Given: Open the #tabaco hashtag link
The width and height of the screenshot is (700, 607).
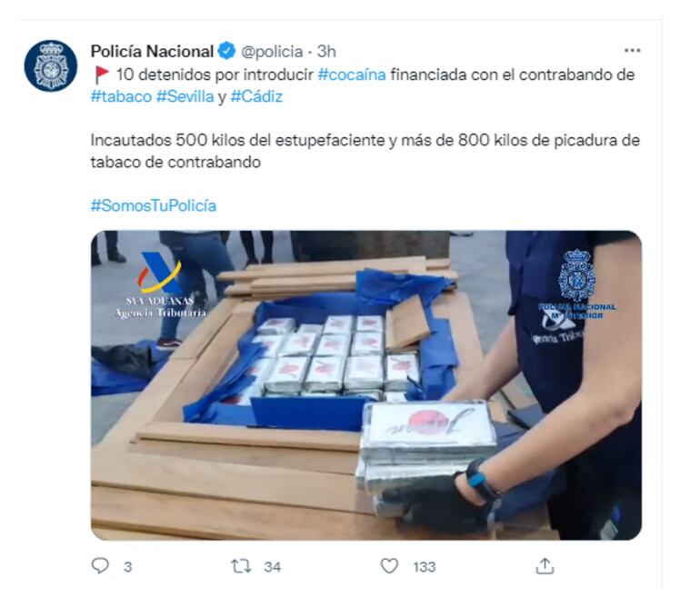Looking at the screenshot, I should (x=121, y=96).
